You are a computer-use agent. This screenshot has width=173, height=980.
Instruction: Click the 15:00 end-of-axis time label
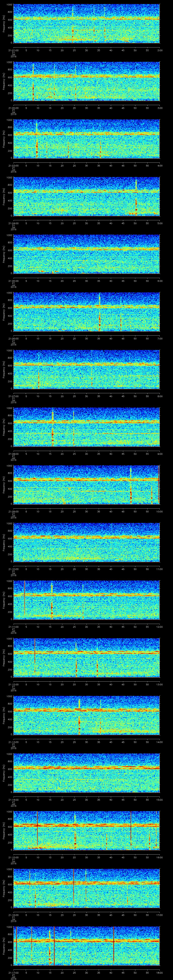(159, 799)
